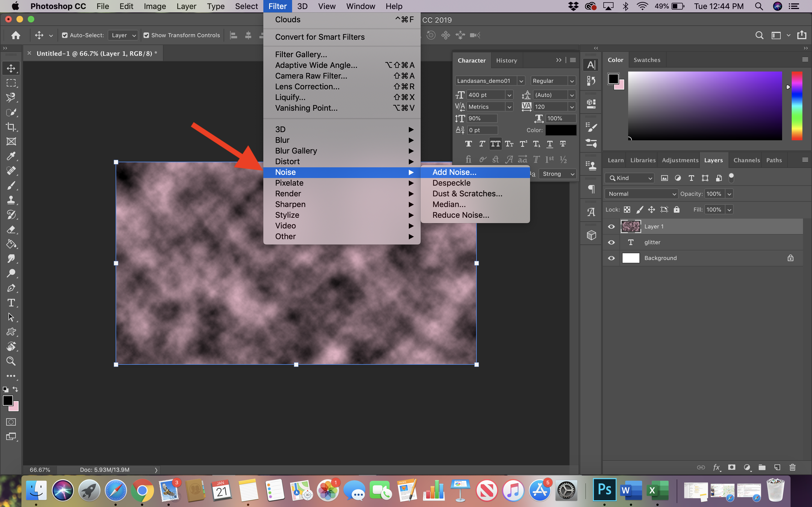Image resolution: width=812 pixels, height=507 pixels.
Task: Click the glitter layer thumbnail
Action: [x=631, y=242]
